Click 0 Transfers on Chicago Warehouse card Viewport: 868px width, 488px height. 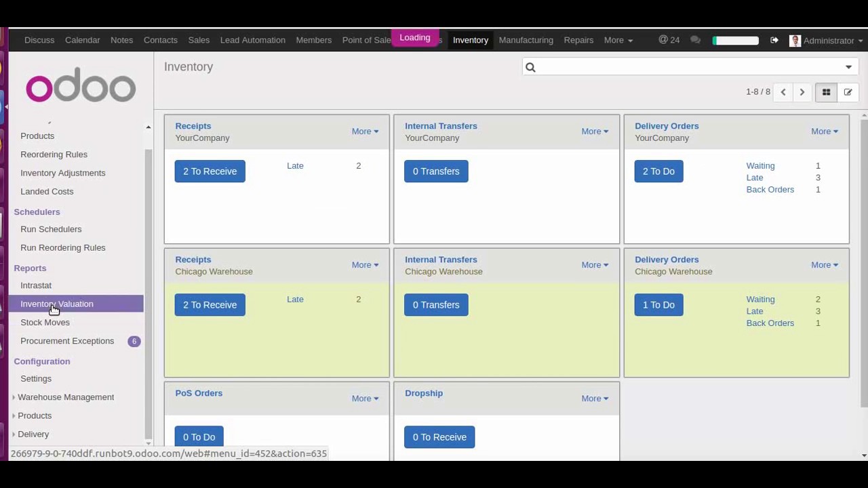(x=436, y=305)
